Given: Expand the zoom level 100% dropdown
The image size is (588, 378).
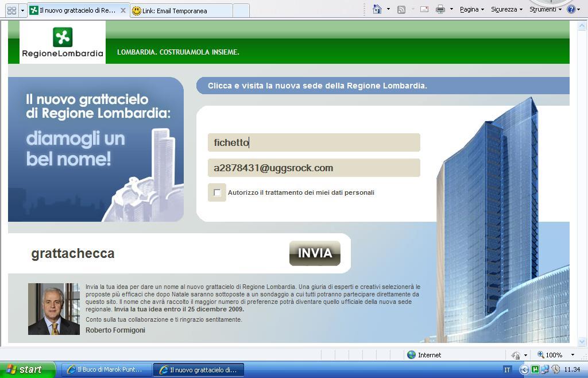Looking at the screenshot, I should [x=572, y=355].
